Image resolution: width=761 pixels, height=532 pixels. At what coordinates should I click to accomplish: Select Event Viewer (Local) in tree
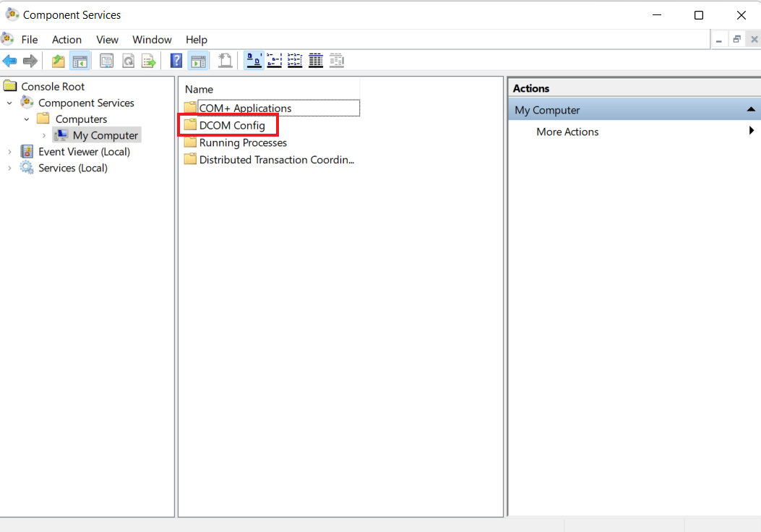point(84,152)
